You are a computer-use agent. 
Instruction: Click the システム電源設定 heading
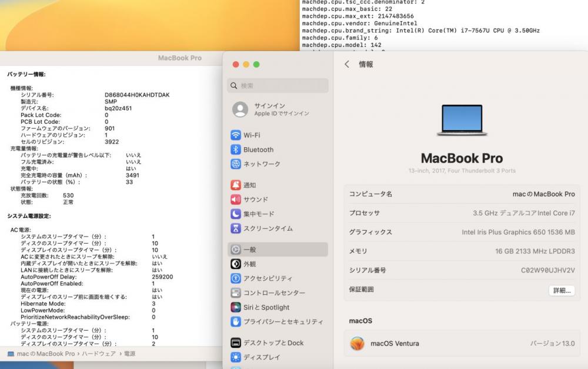tap(29, 216)
